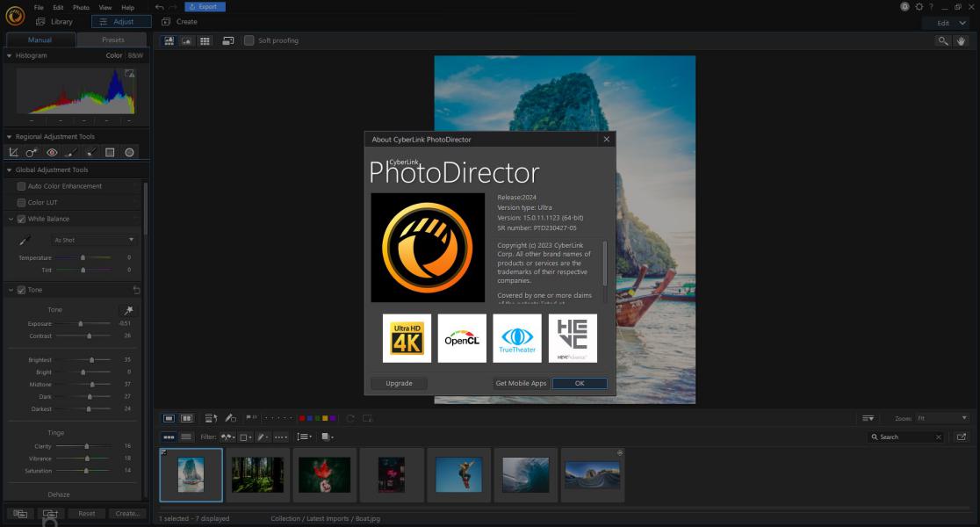Select the Red-Eye Removal tool

click(x=52, y=153)
